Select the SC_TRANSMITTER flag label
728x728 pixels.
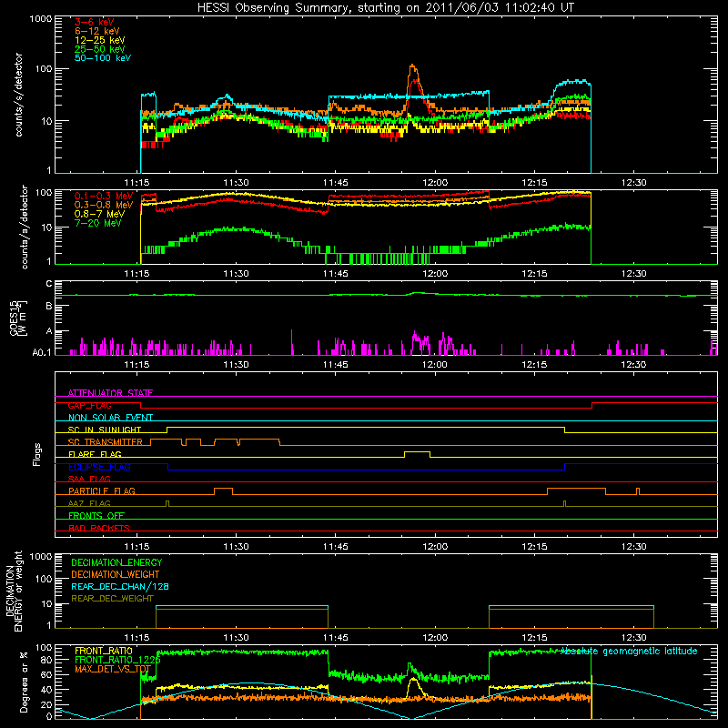coord(106,441)
